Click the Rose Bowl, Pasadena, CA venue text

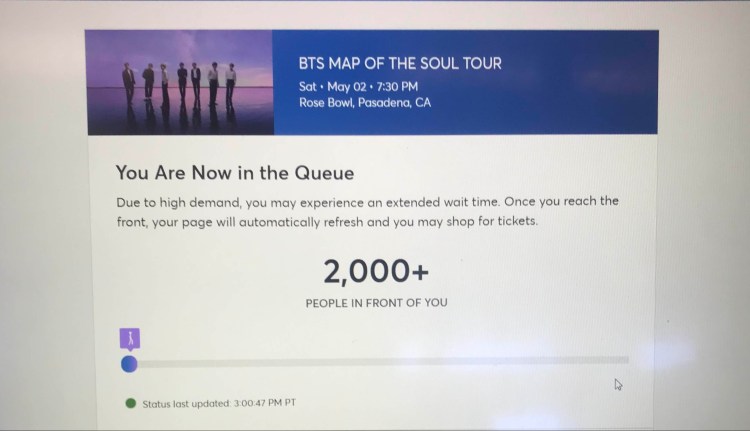click(365, 103)
